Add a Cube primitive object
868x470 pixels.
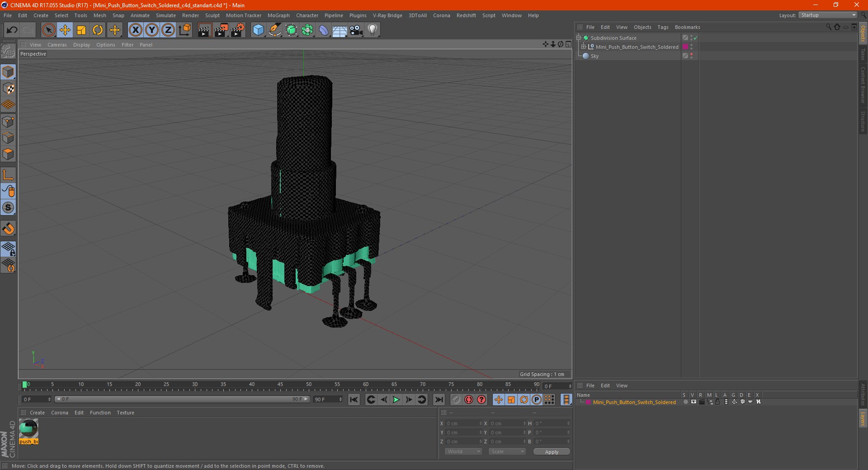(x=258, y=30)
